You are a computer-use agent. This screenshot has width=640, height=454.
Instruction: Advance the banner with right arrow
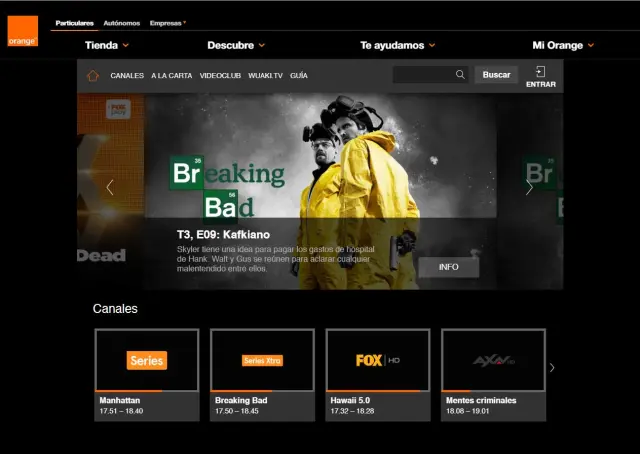529,187
